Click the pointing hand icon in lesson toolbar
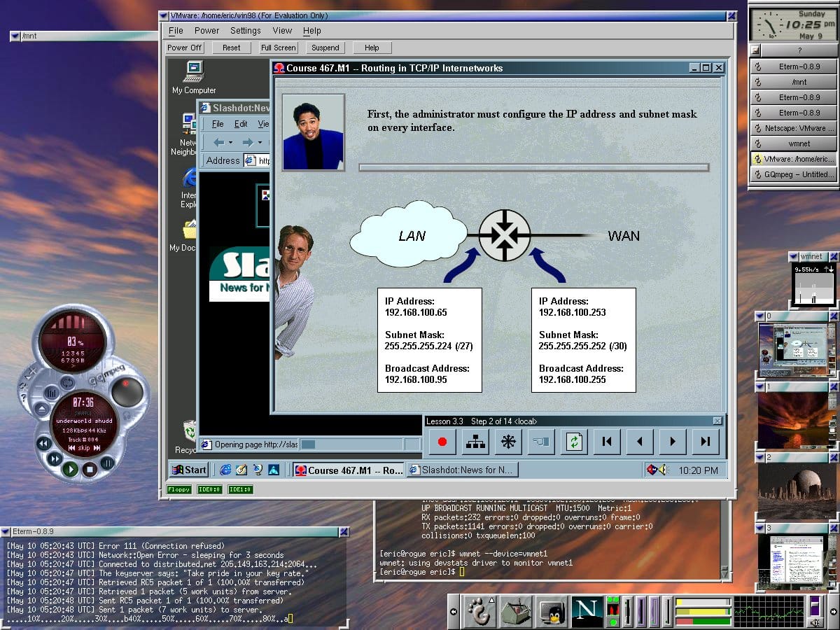840x630 pixels. coord(541,442)
